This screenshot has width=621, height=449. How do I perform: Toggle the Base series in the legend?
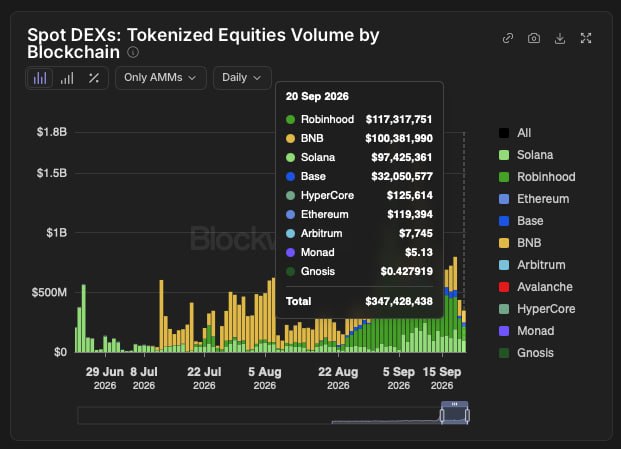[521, 221]
